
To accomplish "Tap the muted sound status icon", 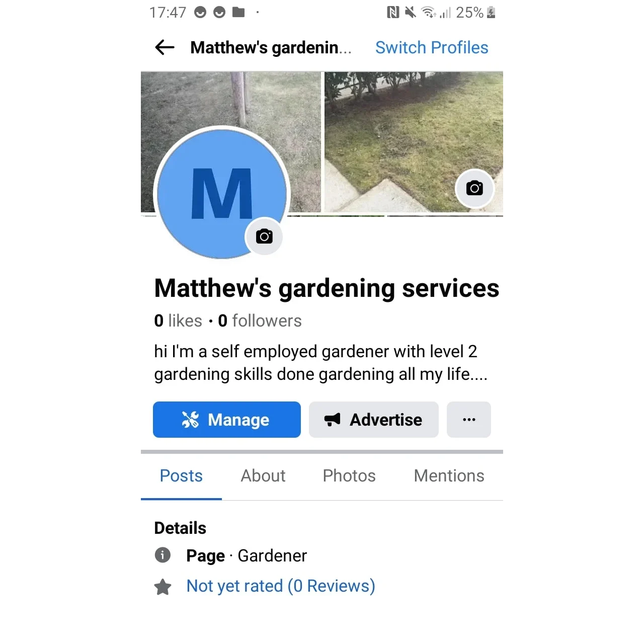I will [411, 12].
